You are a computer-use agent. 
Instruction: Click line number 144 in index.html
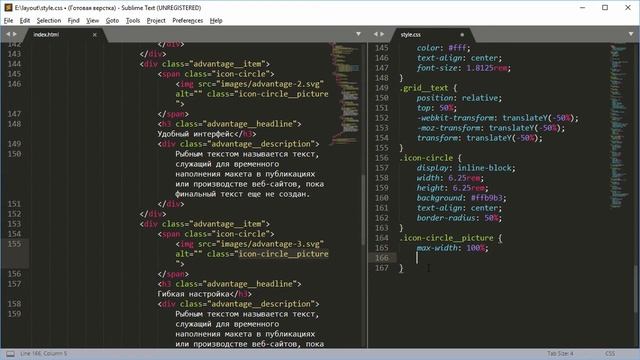coord(14,64)
